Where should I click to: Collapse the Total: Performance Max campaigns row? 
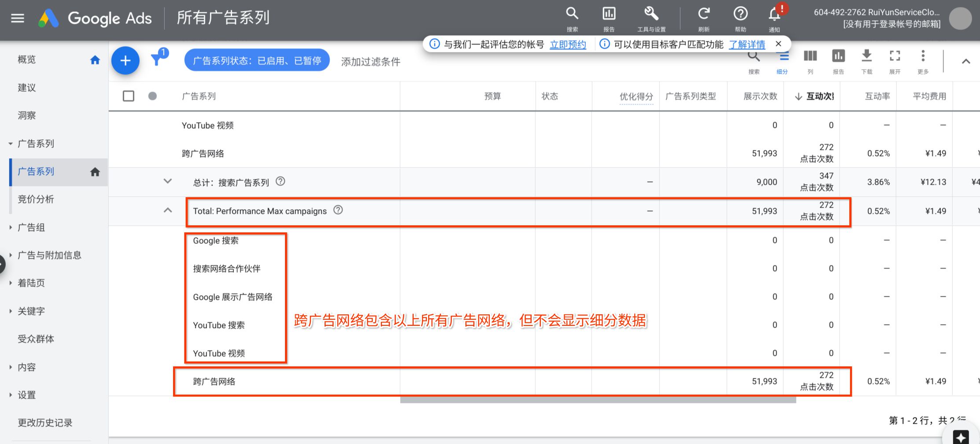[167, 210]
